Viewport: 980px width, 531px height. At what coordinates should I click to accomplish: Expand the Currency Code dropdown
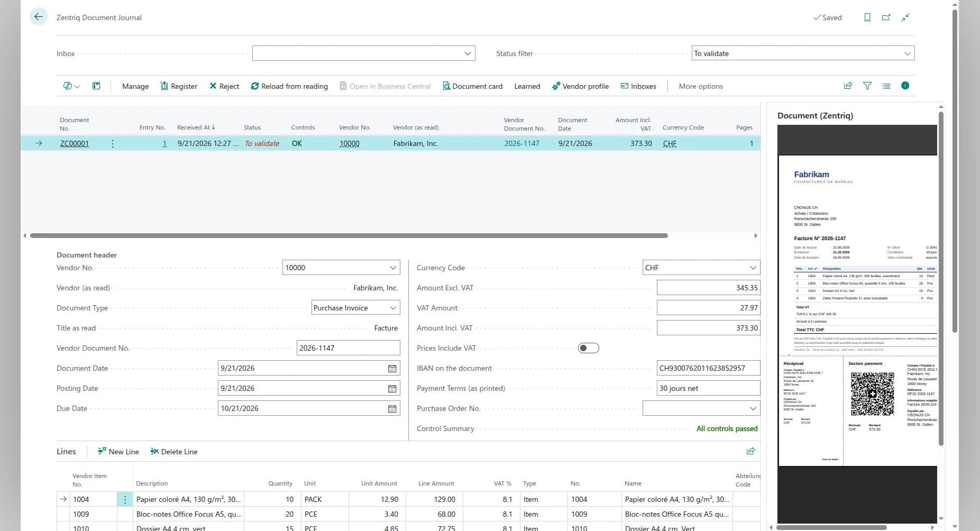coord(753,268)
